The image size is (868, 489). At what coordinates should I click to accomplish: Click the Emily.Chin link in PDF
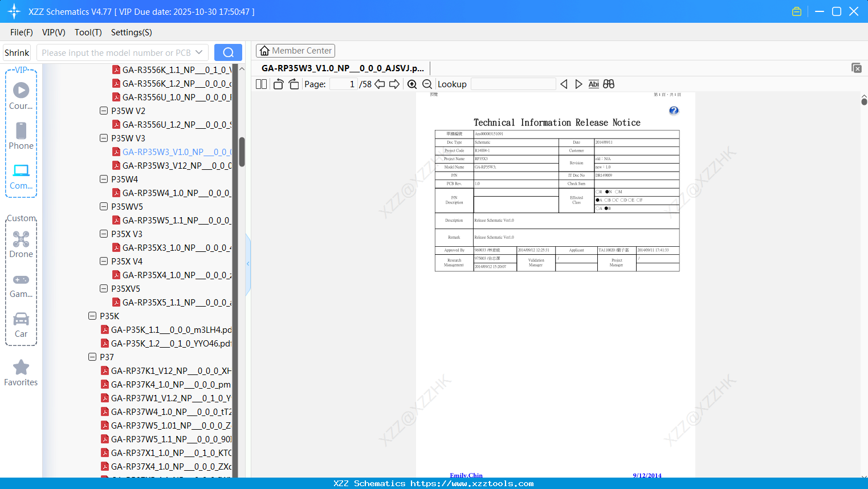coord(466,475)
